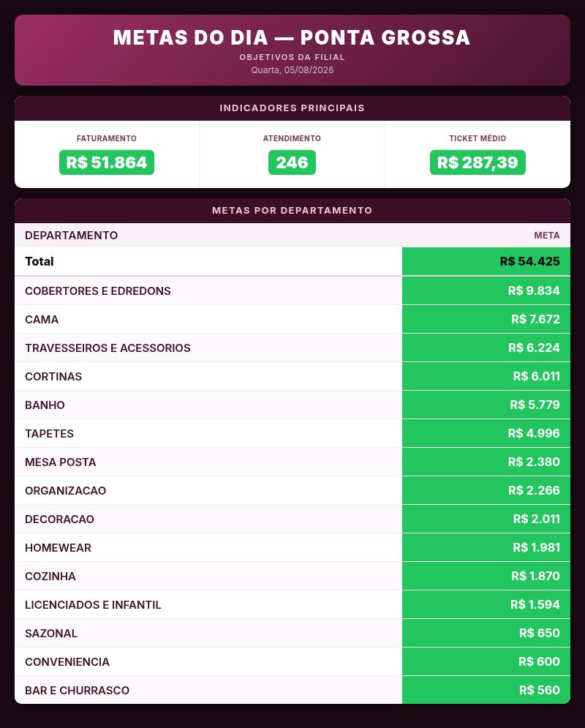This screenshot has height=728, width=585.
Task: Select the HOMEWEAR department label
Action: (58, 547)
